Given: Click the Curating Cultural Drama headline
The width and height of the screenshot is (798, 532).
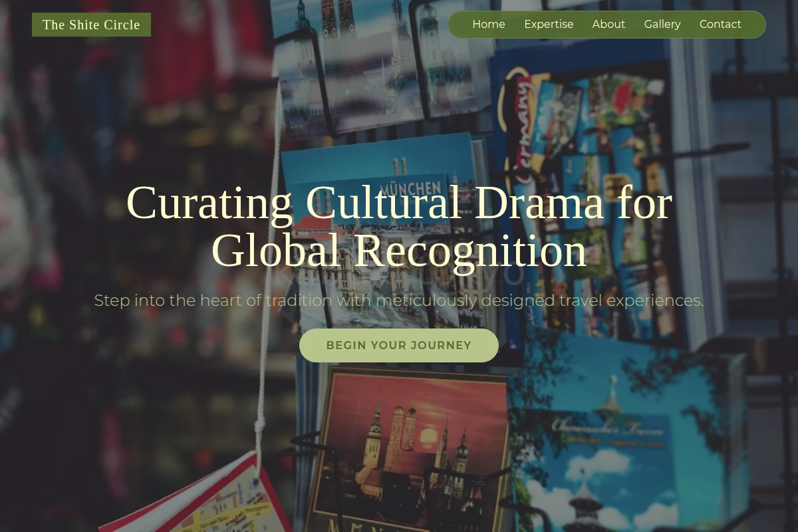Looking at the screenshot, I should click(399, 226).
